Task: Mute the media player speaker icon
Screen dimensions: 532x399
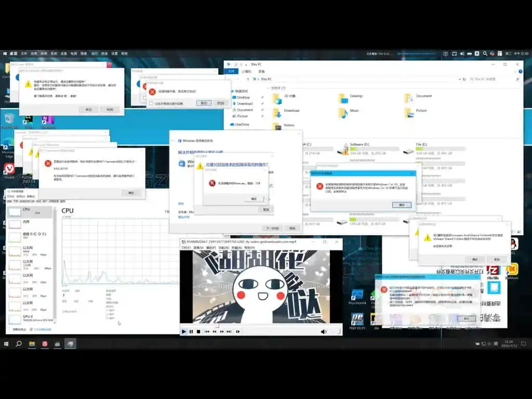Action: click(x=324, y=331)
